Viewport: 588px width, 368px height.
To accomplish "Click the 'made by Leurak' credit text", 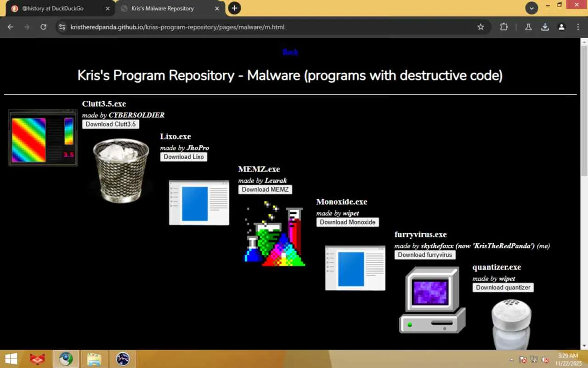I will pos(263,180).
